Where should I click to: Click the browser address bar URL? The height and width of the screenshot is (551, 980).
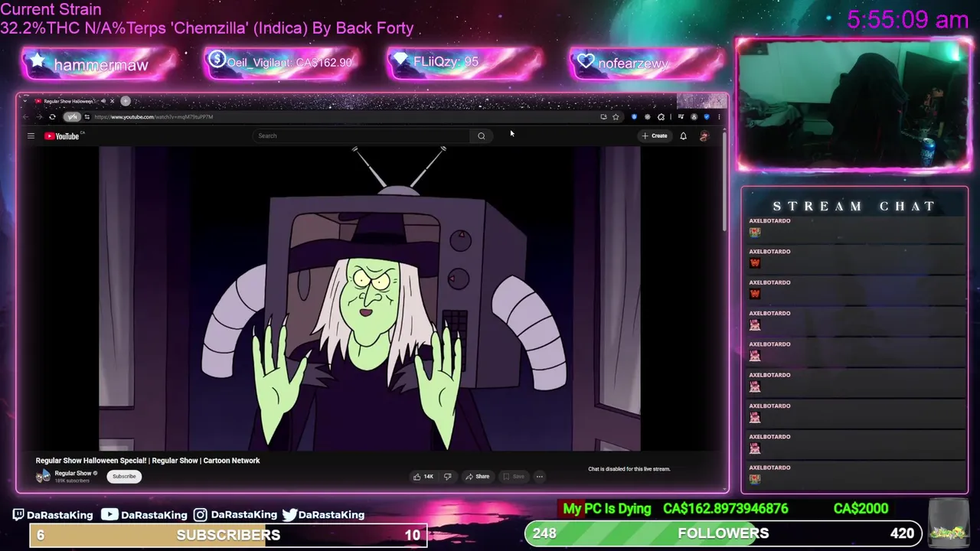pyautogui.click(x=154, y=117)
